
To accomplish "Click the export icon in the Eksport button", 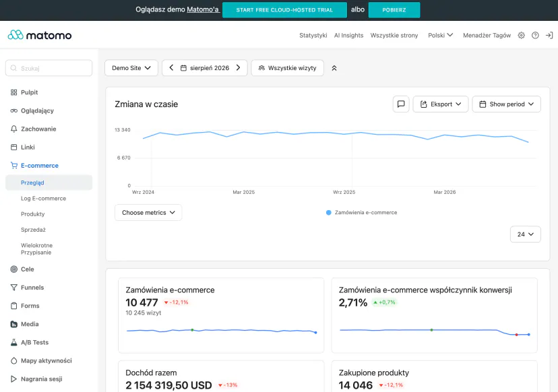I will [423, 104].
